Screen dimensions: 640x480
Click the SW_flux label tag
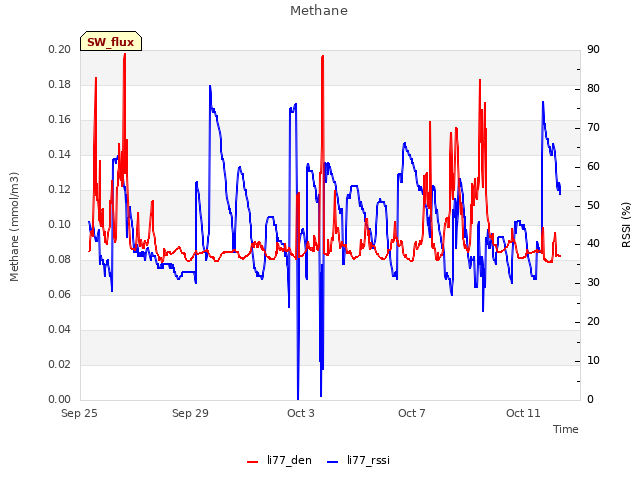point(111,41)
